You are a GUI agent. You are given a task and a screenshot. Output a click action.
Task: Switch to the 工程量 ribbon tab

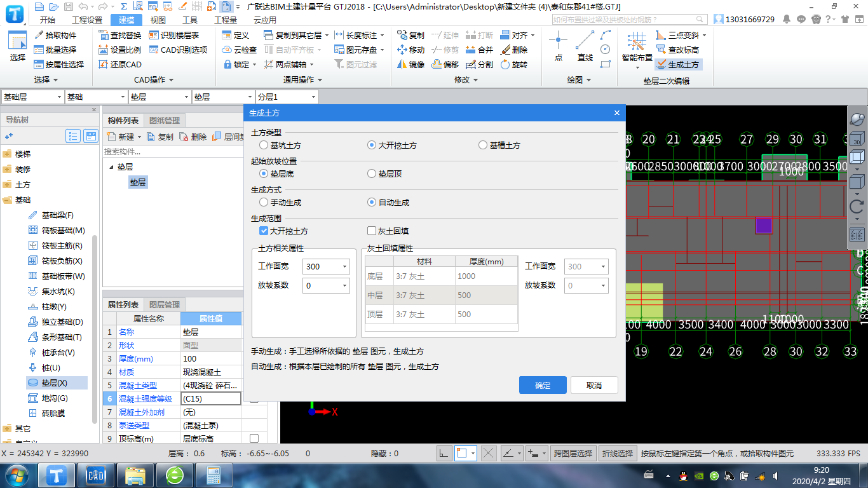click(225, 20)
